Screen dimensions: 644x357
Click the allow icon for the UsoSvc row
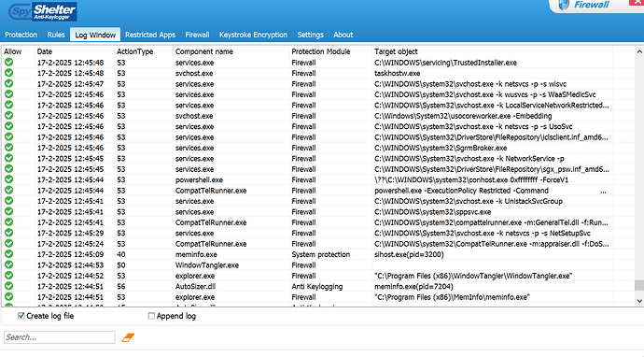8,126
